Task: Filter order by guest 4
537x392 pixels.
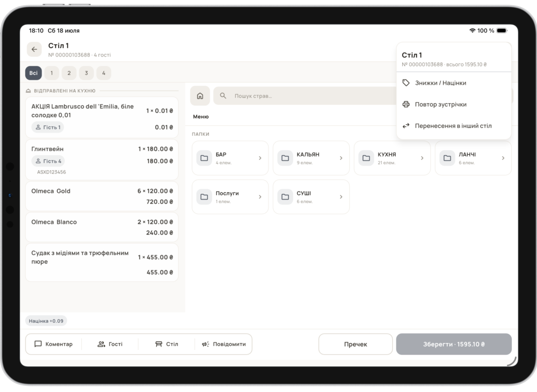Action: [x=104, y=73]
